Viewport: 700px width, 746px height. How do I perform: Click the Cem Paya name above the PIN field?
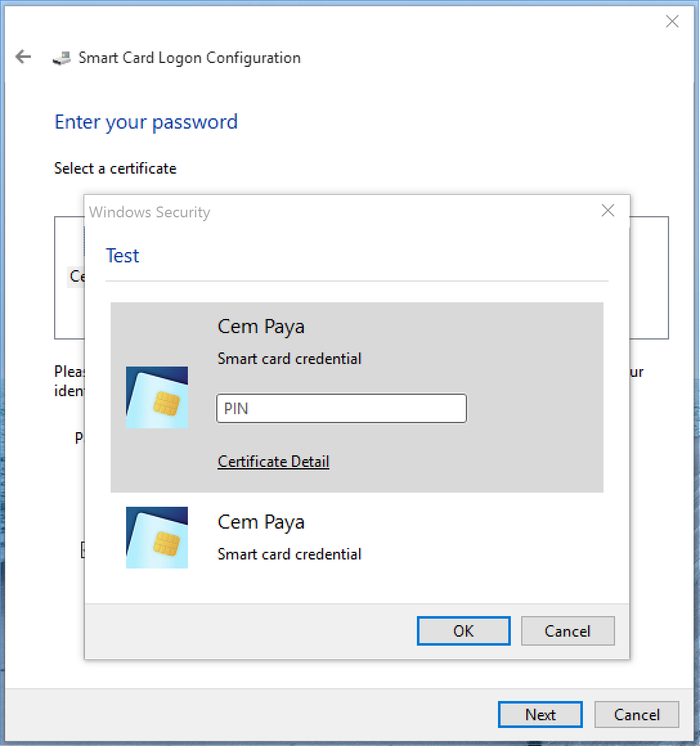point(261,327)
